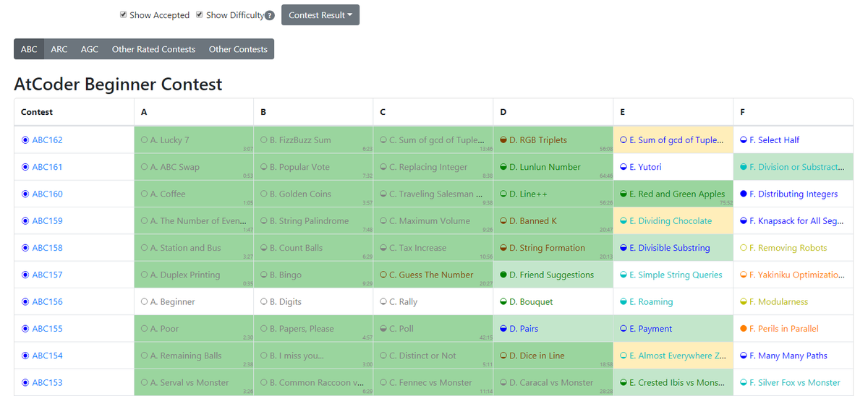Open the ABC158 contest link
This screenshot has width=868, height=396.
point(47,248)
